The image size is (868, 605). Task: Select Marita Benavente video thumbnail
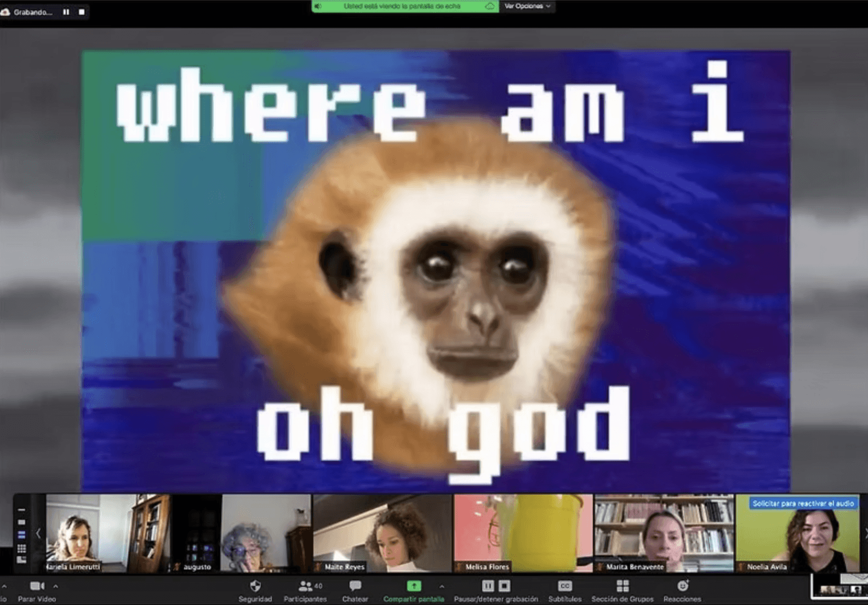pyautogui.click(x=664, y=533)
